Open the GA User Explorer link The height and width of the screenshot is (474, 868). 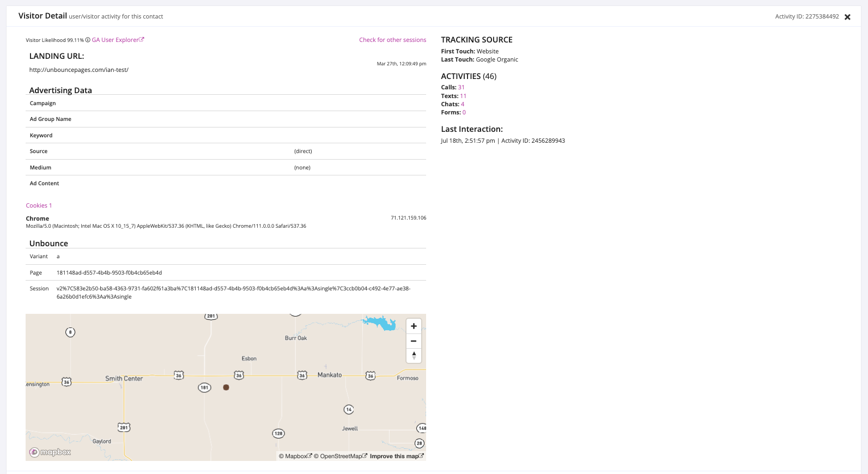117,40
